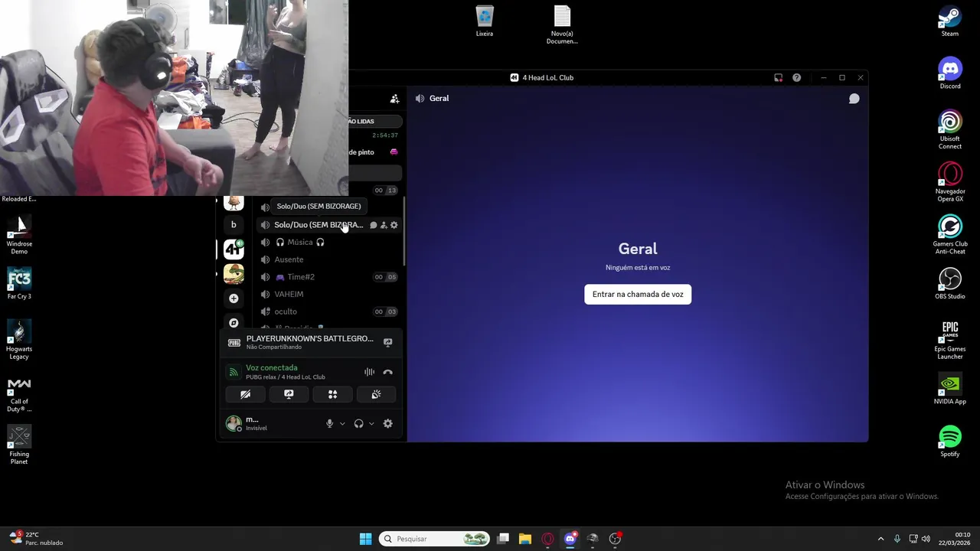This screenshot has width=980, height=551.
Task: Mute the microphone in user panel
Action: [x=329, y=423]
